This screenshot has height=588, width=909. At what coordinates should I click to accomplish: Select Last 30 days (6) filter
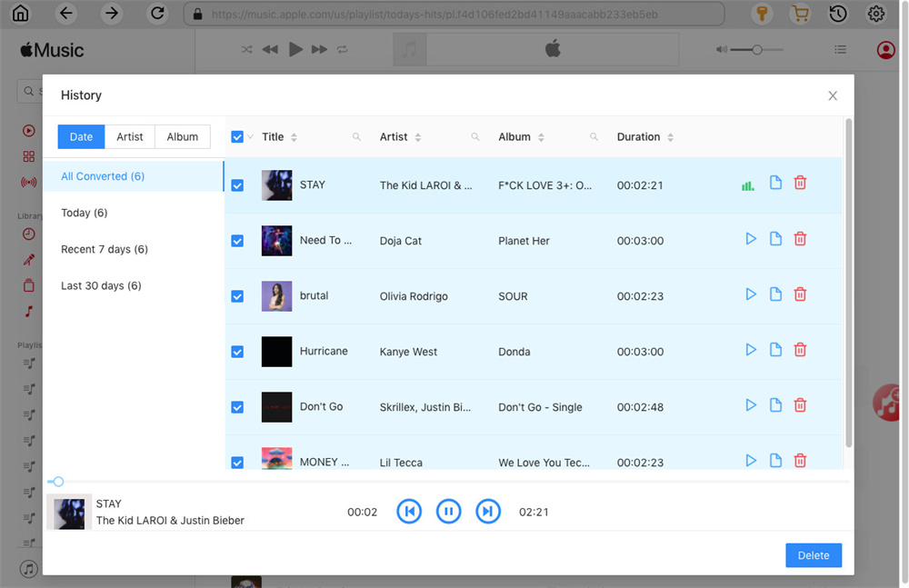[x=134, y=286]
